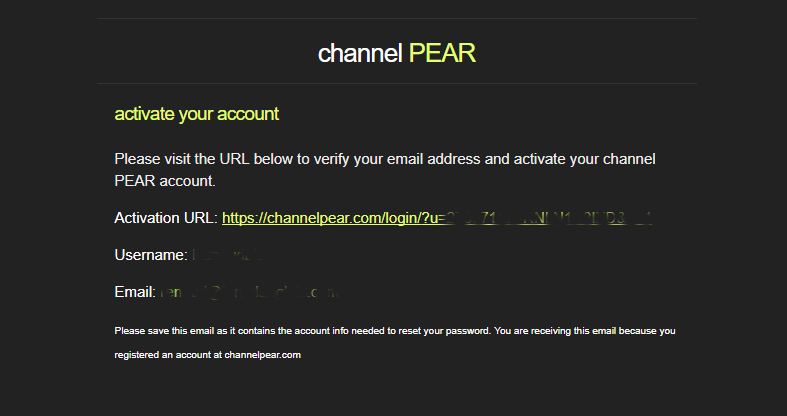Click the "Username:" label
This screenshot has height=416, width=787.
151,255
